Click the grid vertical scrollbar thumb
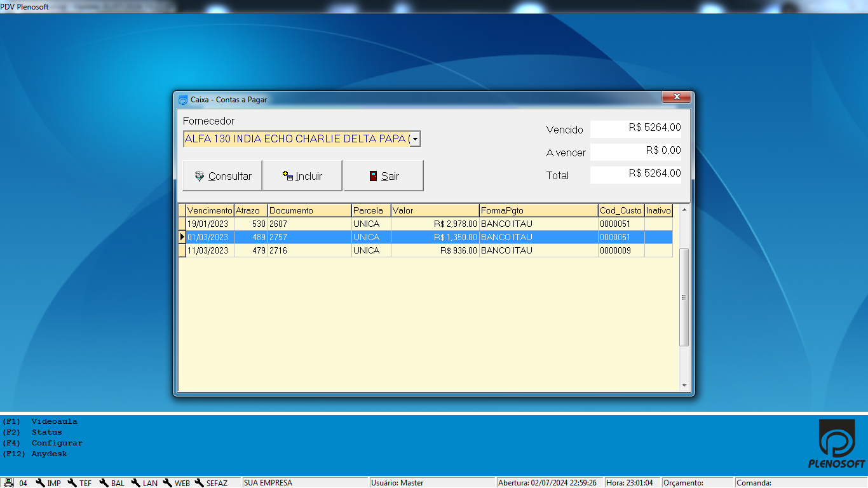Viewport: 868px width, 488px height. click(684, 297)
